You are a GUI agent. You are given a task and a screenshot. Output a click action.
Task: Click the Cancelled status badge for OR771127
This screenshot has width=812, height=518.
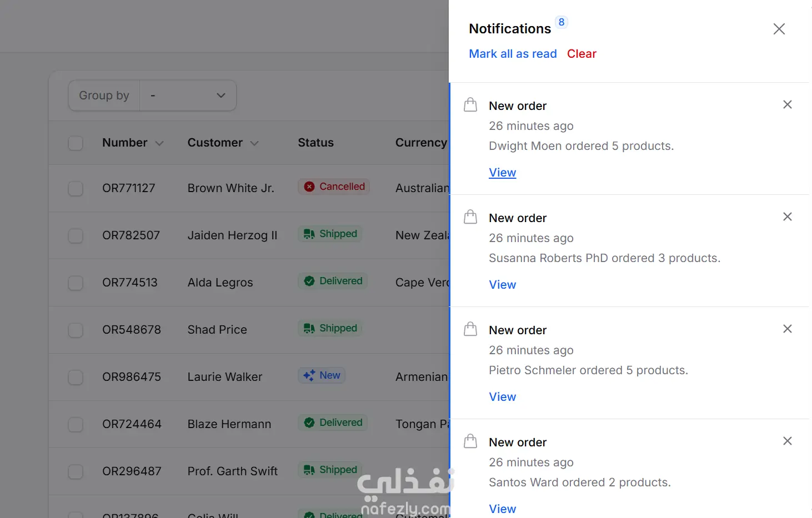click(334, 187)
